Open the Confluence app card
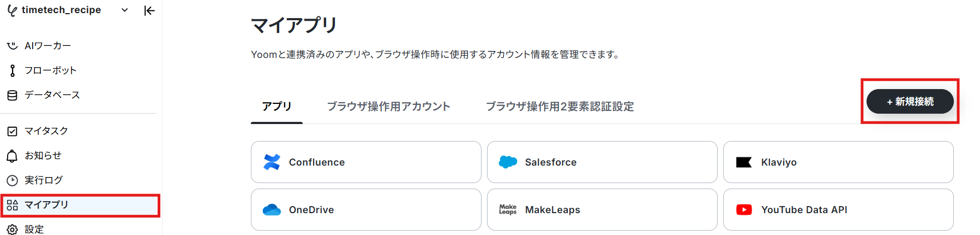Image resolution: width=980 pixels, height=235 pixels. click(366, 162)
